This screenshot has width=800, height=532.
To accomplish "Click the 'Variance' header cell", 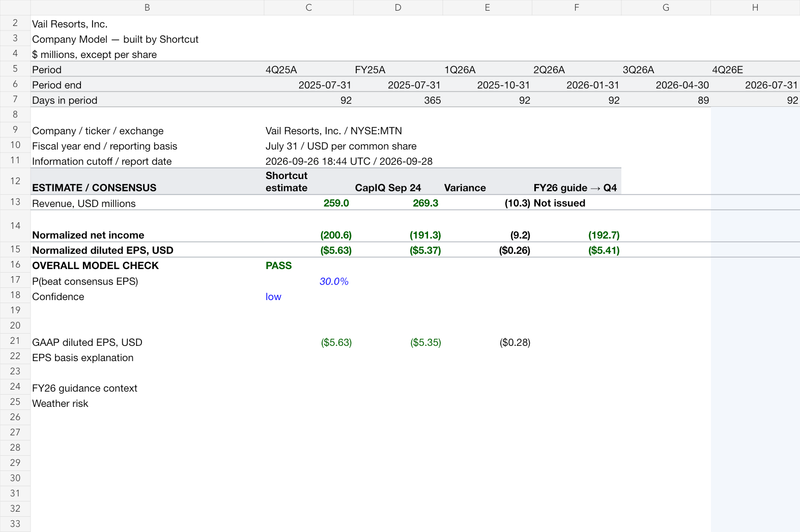I will point(487,182).
